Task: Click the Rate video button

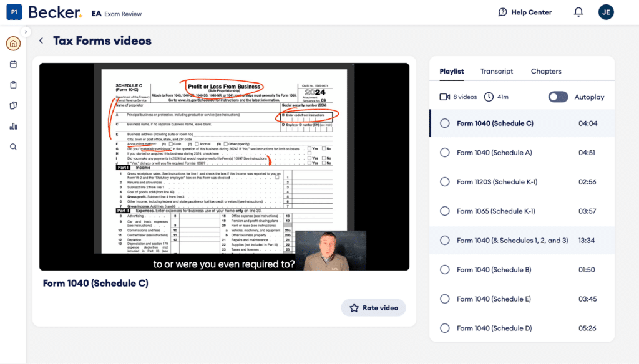Action: (373, 307)
